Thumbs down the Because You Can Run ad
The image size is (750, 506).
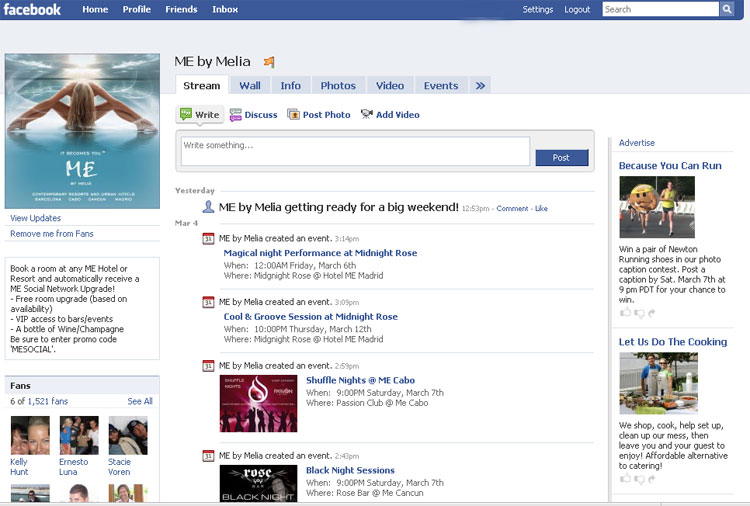point(640,313)
